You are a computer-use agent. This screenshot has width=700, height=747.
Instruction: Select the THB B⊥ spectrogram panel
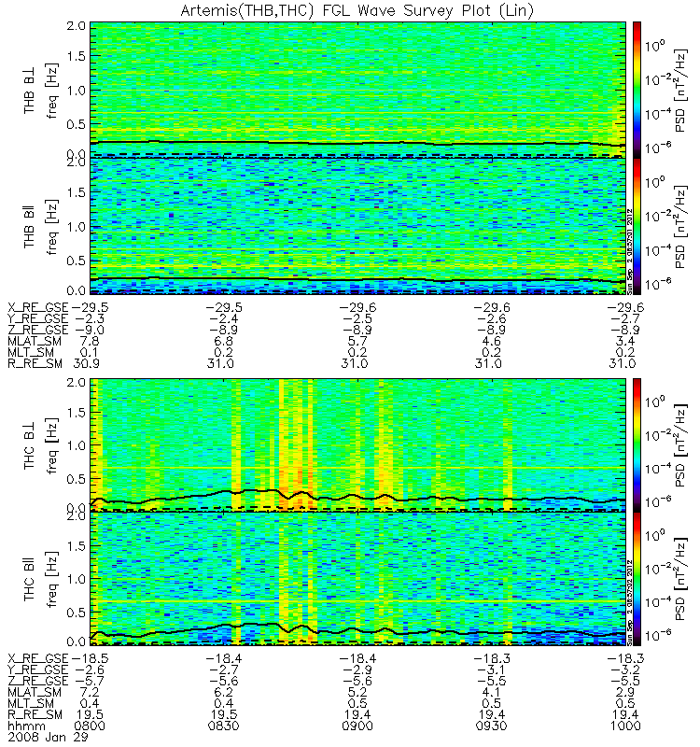(357, 90)
